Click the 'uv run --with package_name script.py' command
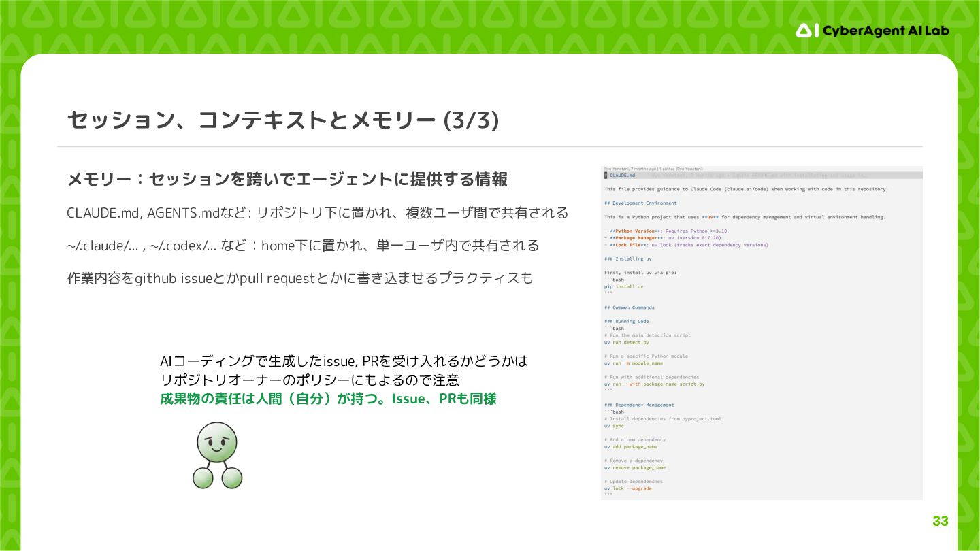 [654, 384]
